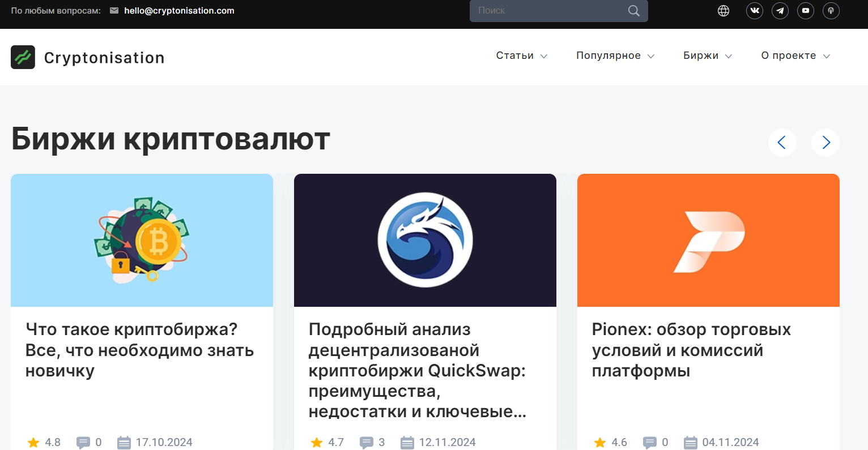Click the Биржи криптовалют heading

coord(171,139)
